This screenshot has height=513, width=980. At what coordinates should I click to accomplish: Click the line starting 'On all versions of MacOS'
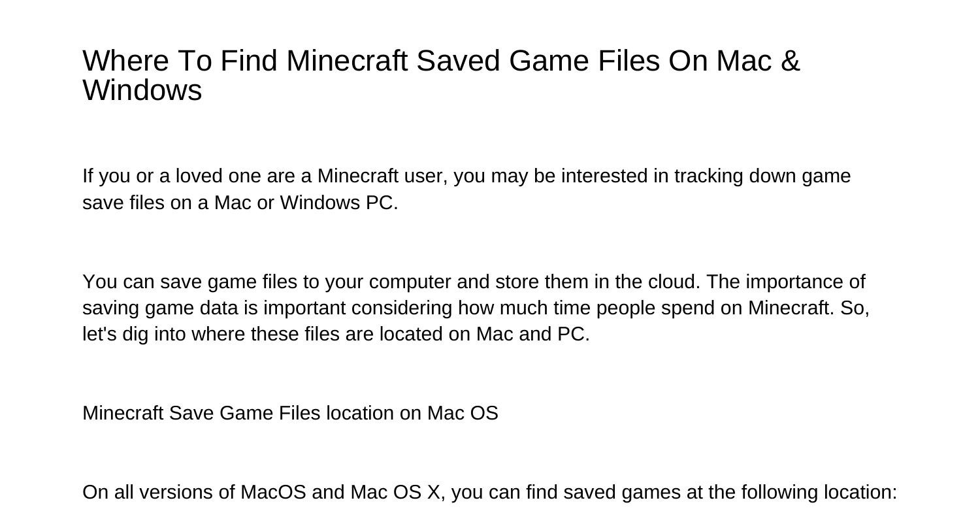point(489,492)
